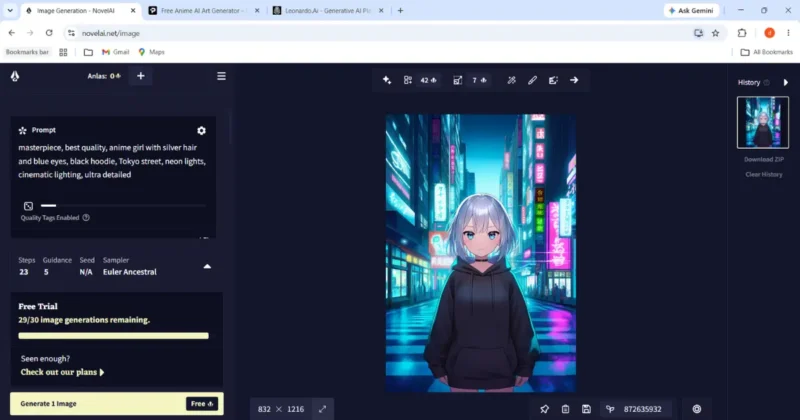Click Generate 1 Image button
The height and width of the screenshot is (420, 800).
pos(117,404)
